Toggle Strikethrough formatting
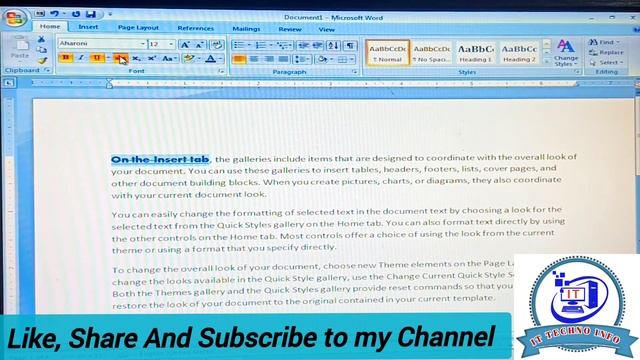Viewport: 640px width, 360px height. click(x=121, y=58)
